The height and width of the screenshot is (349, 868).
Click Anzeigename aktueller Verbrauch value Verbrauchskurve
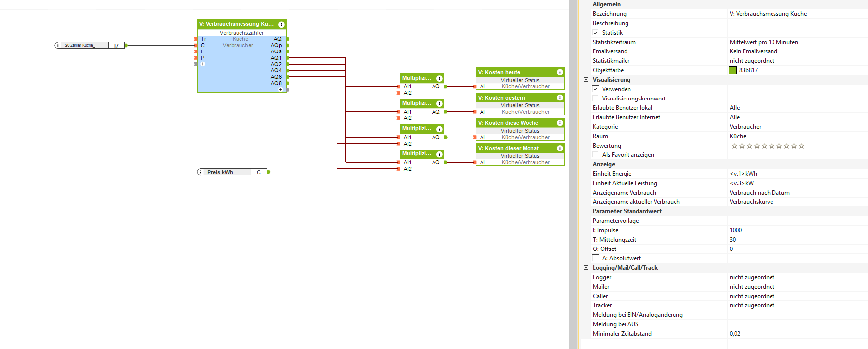click(798, 202)
